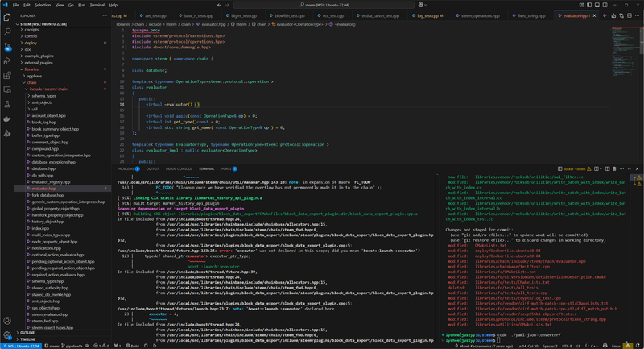
Task: Close the evaluator.hpp tab
Action: click(594, 15)
